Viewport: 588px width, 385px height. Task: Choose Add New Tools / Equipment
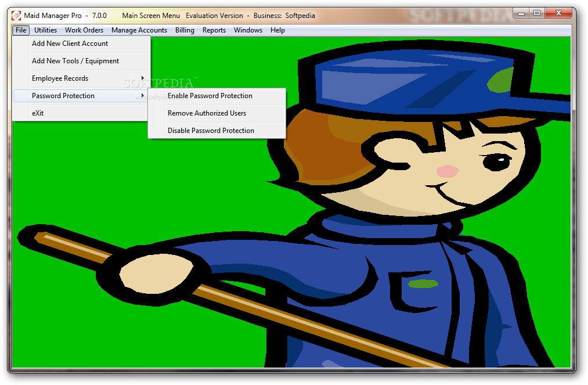point(81,61)
